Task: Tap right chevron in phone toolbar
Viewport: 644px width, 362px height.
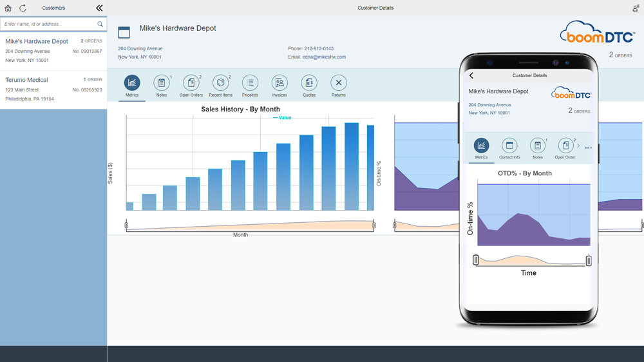Action: (x=578, y=146)
